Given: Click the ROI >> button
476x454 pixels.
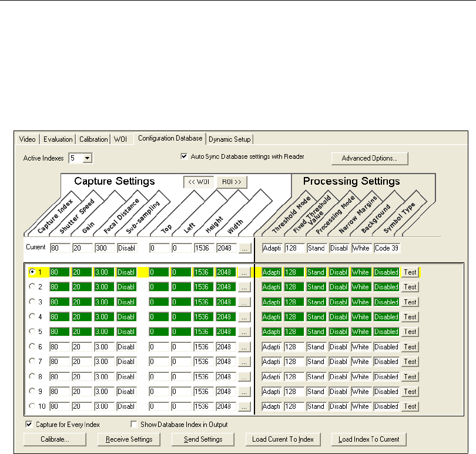Looking at the screenshot, I should coord(232,182).
